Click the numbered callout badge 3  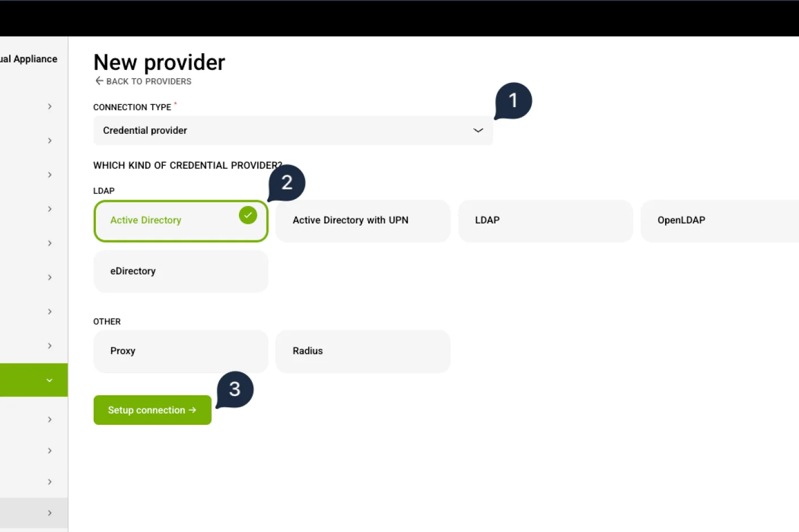[234, 389]
